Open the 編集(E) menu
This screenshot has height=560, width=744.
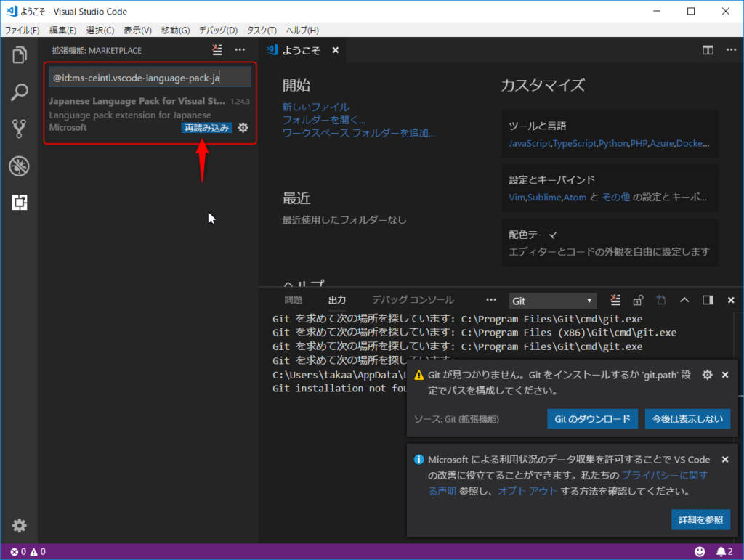pyautogui.click(x=62, y=31)
